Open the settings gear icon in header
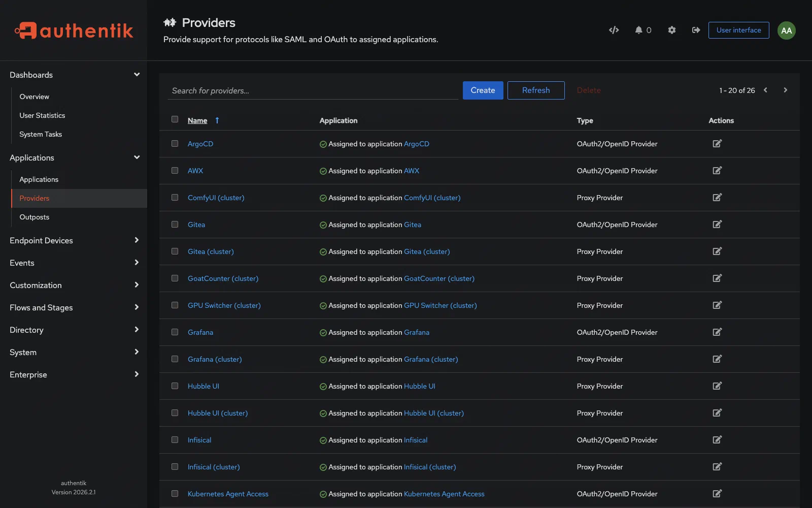812x508 pixels. [671, 30]
